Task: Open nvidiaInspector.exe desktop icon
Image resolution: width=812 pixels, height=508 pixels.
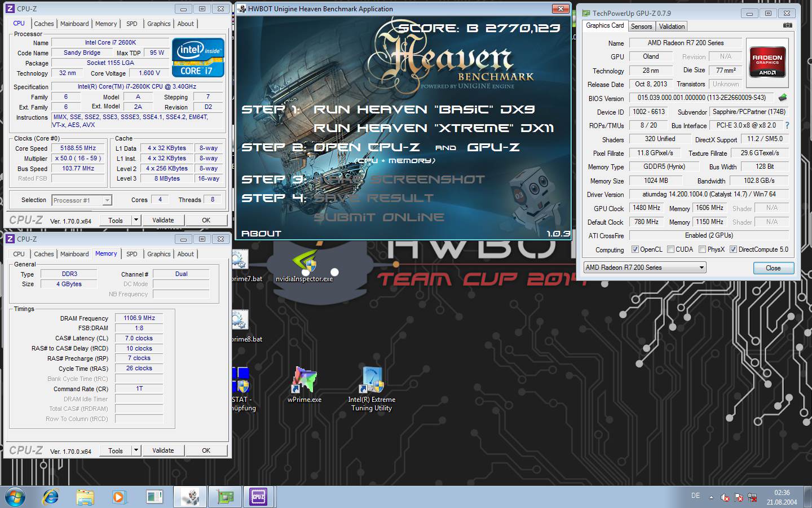Action: click(304, 265)
